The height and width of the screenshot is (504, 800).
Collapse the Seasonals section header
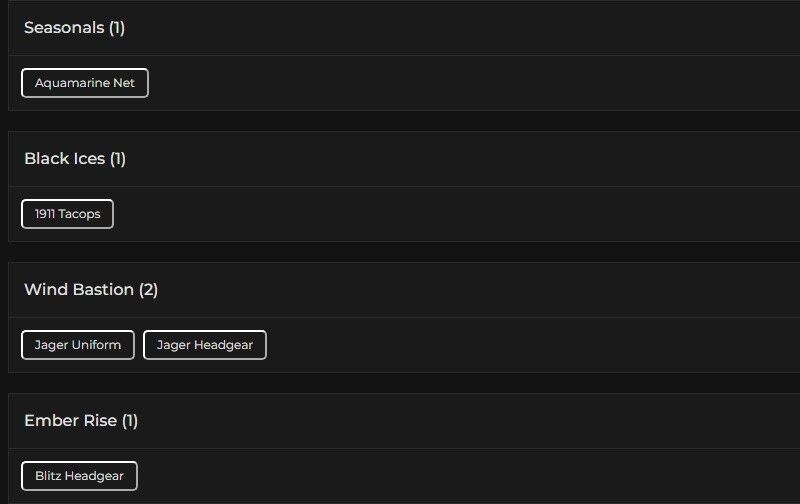click(x=400, y=28)
